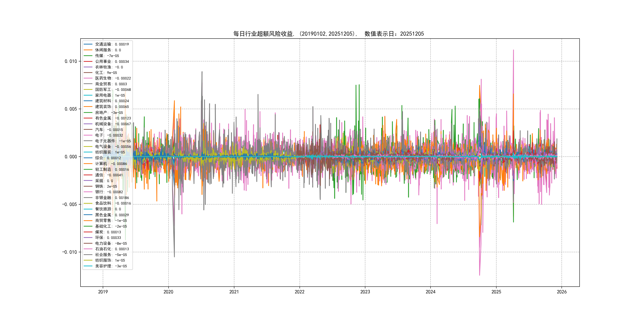Click the 2025 x-axis tick label
This screenshot has height=322, width=644.
pyautogui.click(x=496, y=292)
